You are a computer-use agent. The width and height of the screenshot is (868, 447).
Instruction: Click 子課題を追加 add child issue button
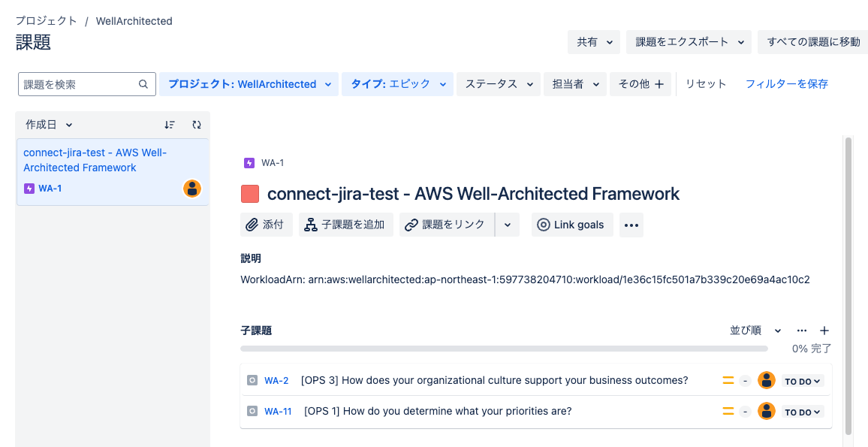tap(346, 225)
